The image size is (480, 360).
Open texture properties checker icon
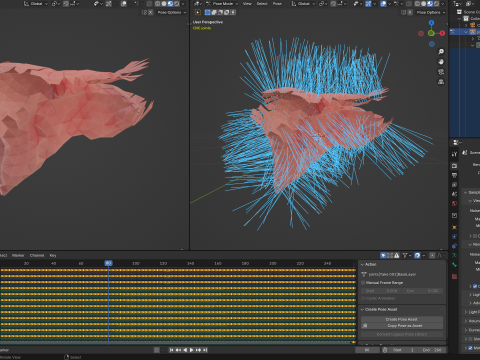tap(454, 277)
